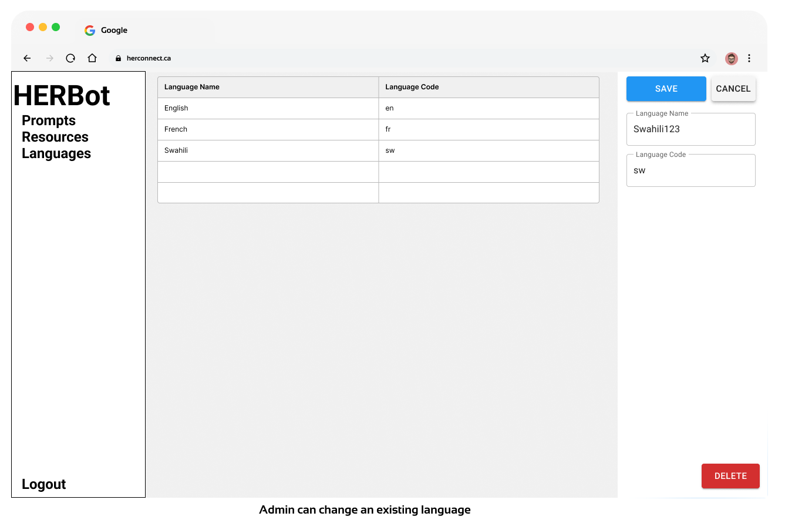Image resolution: width=812 pixels, height=523 pixels.
Task: Select the French row in table
Action: (268, 129)
